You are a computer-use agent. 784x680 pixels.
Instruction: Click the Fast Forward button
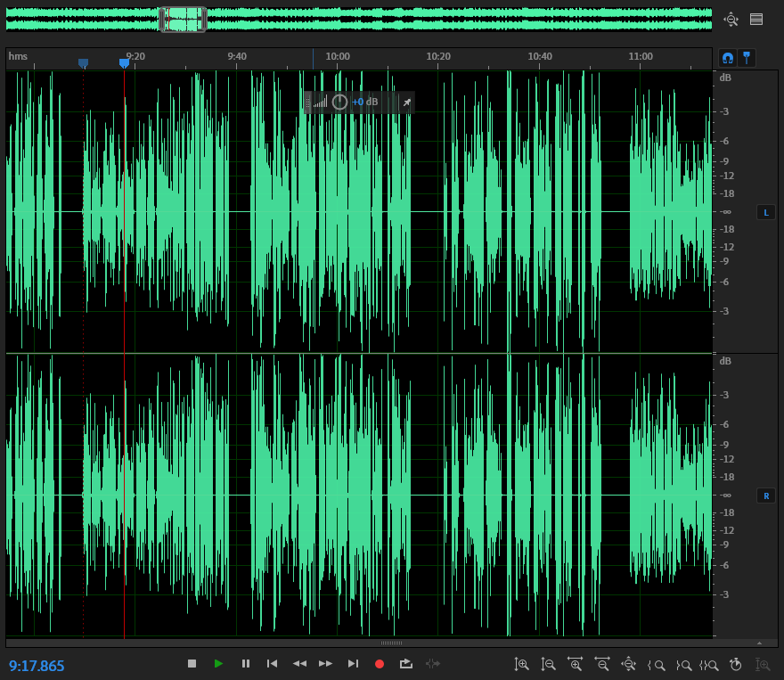tap(325, 663)
